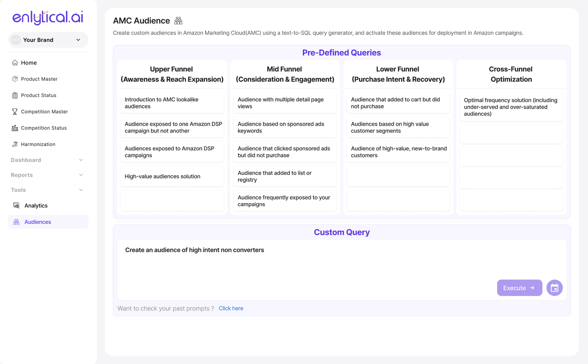Click the 'Click here' past prompts link
This screenshot has height=364, width=588.
tap(231, 309)
